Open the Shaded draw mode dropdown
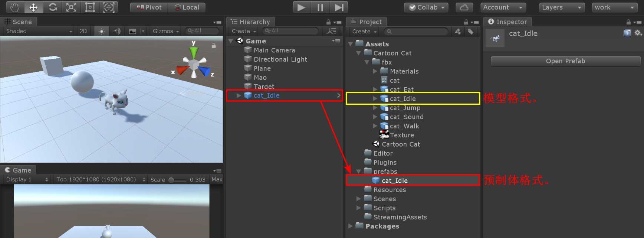The image size is (644, 238). tap(39, 31)
